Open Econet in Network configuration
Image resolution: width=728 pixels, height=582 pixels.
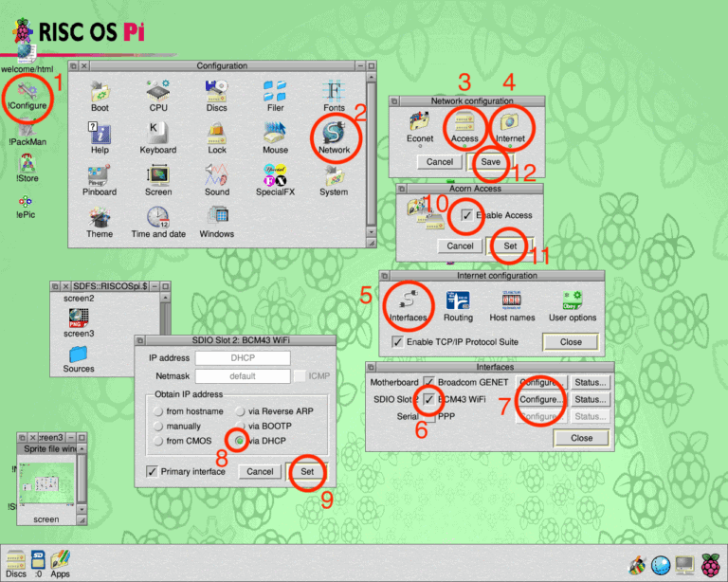pyautogui.click(x=420, y=127)
